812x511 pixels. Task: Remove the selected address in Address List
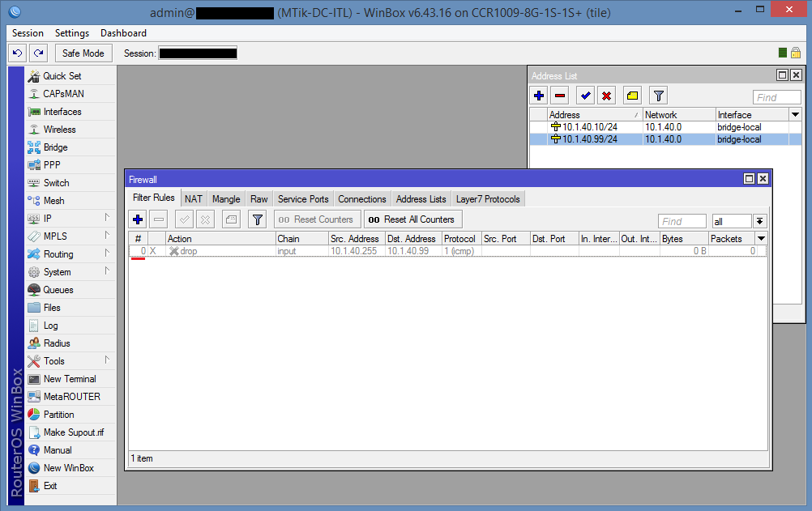coord(560,96)
